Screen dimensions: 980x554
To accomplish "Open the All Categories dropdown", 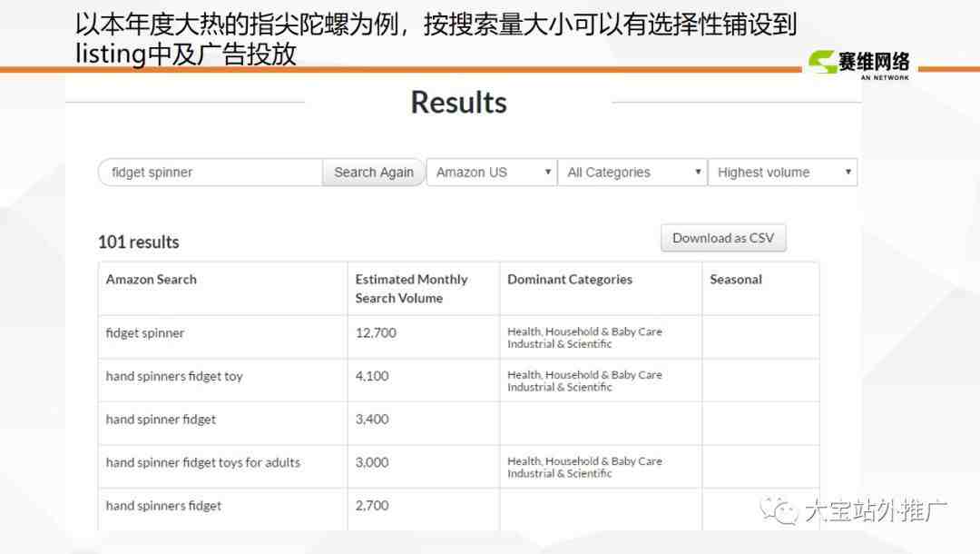I will [632, 172].
